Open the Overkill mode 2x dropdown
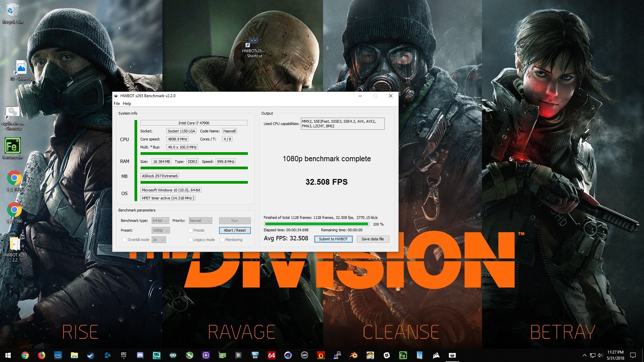Viewport: 644px width, 362px height. click(159, 240)
